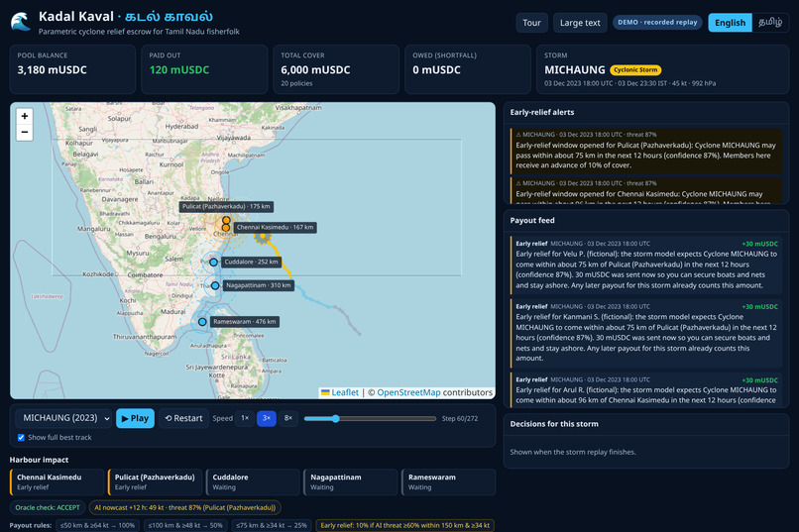
Task: Click the Cuddalore · 252 km map label
Action: coord(251,263)
